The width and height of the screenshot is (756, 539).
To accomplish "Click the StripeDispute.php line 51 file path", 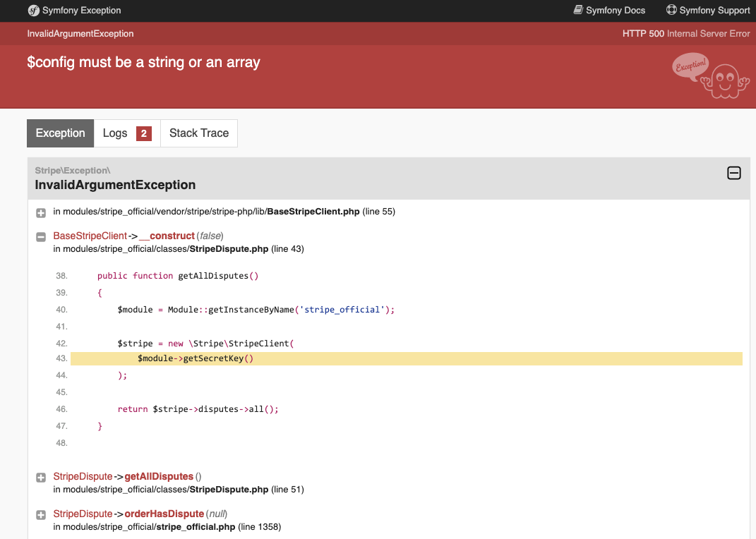I will [229, 490].
